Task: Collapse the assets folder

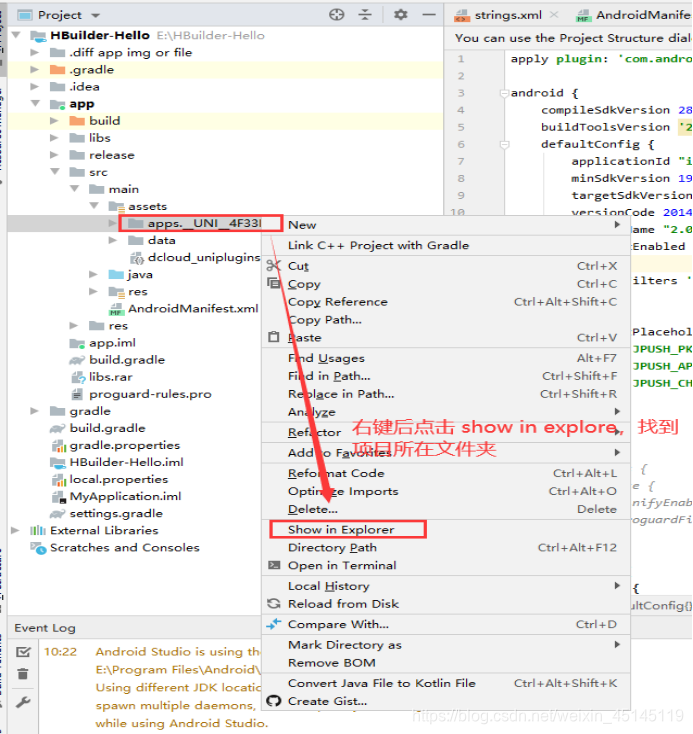Action: coord(94,206)
